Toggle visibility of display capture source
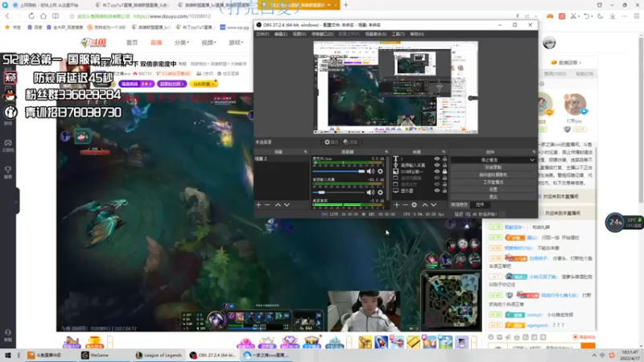The image size is (644, 362). 437,191
